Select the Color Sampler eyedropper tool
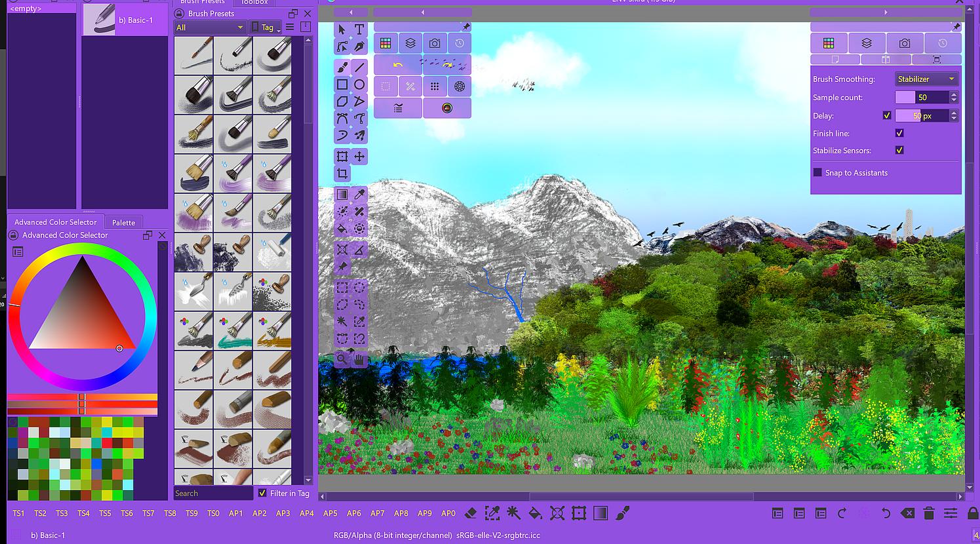 [x=359, y=195]
